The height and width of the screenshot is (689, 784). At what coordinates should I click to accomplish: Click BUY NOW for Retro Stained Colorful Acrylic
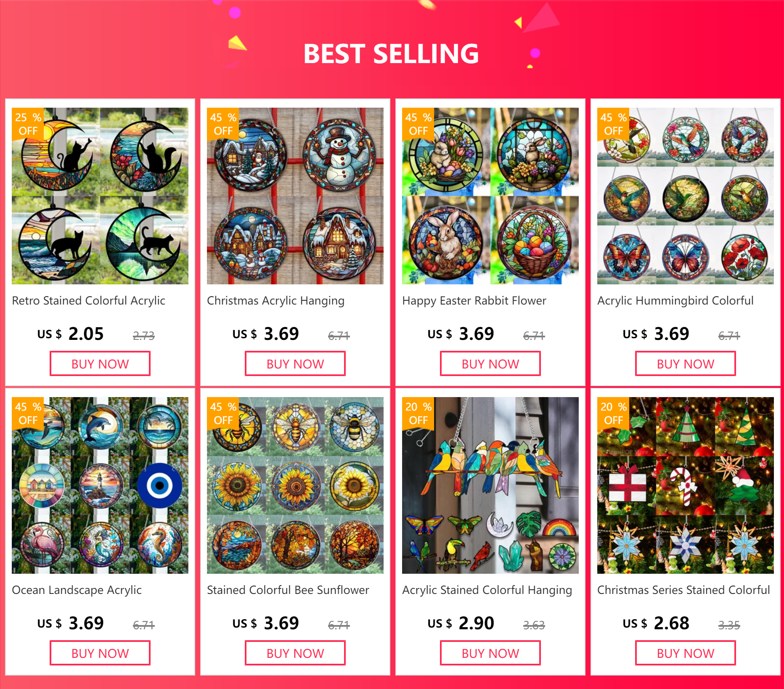(100, 364)
